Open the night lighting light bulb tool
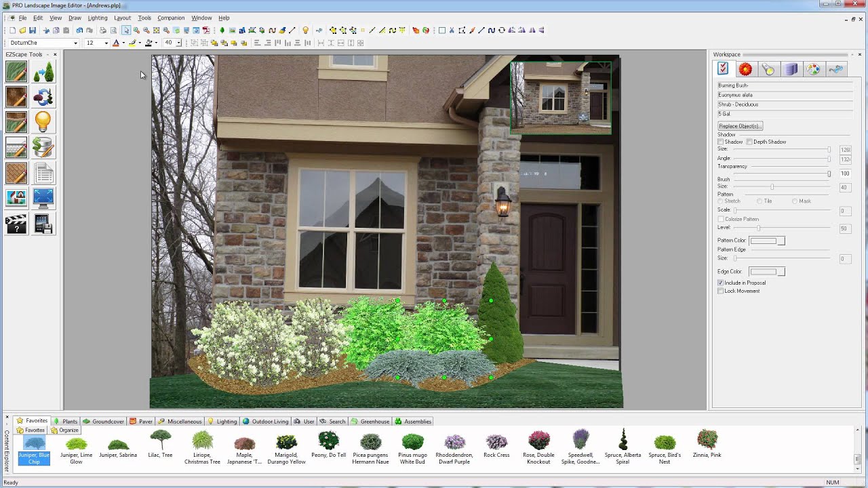The width and height of the screenshot is (868, 488). point(43,122)
